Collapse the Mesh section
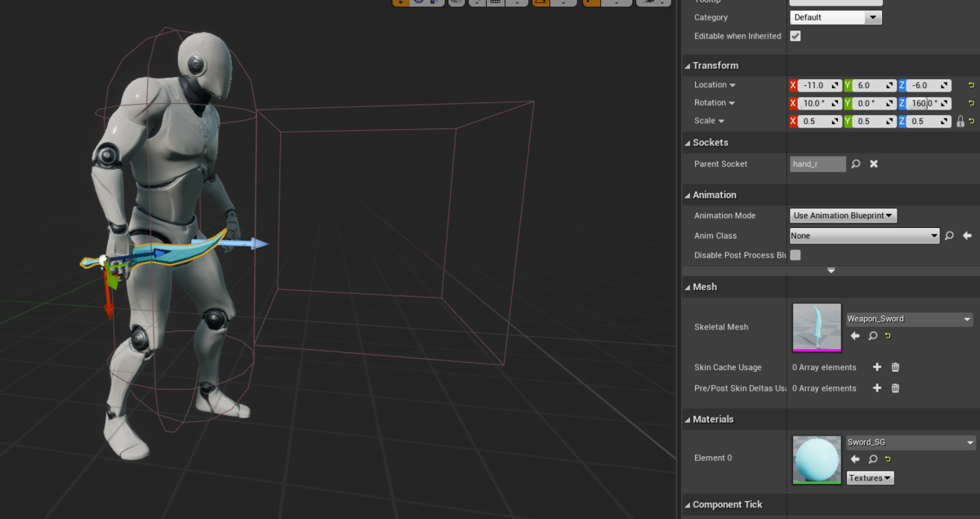The image size is (980, 519). [687, 287]
